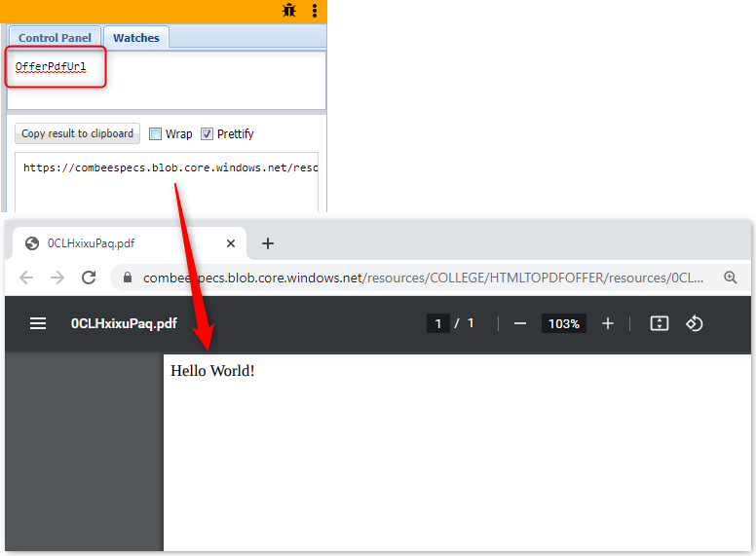Click the zoom magnifier in address bar
This screenshot has height=556, width=756.
tap(731, 278)
